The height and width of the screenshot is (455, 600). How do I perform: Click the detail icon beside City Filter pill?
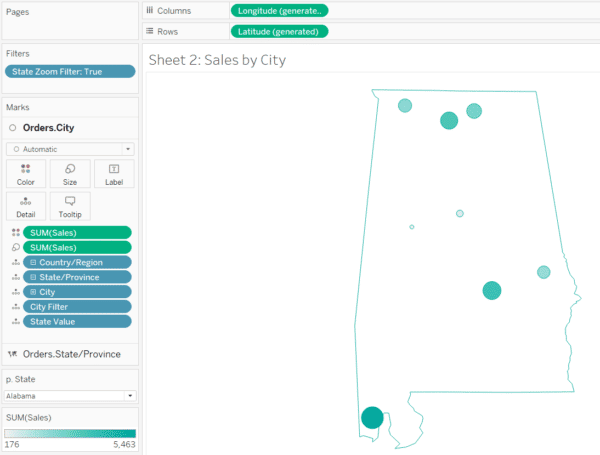click(14, 307)
